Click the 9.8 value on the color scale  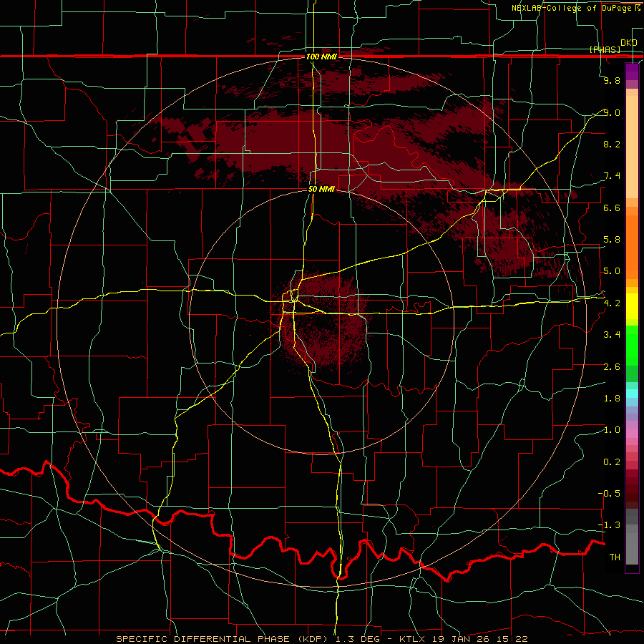(612, 80)
